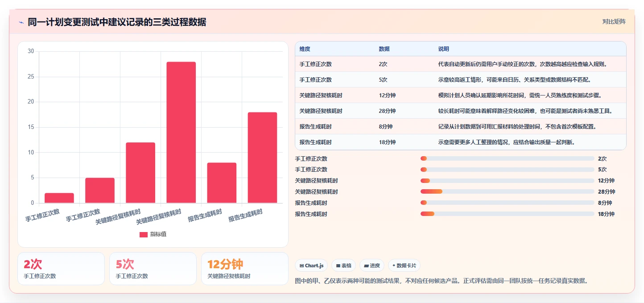Click the table cell reading 18分钟

[x=387, y=142]
